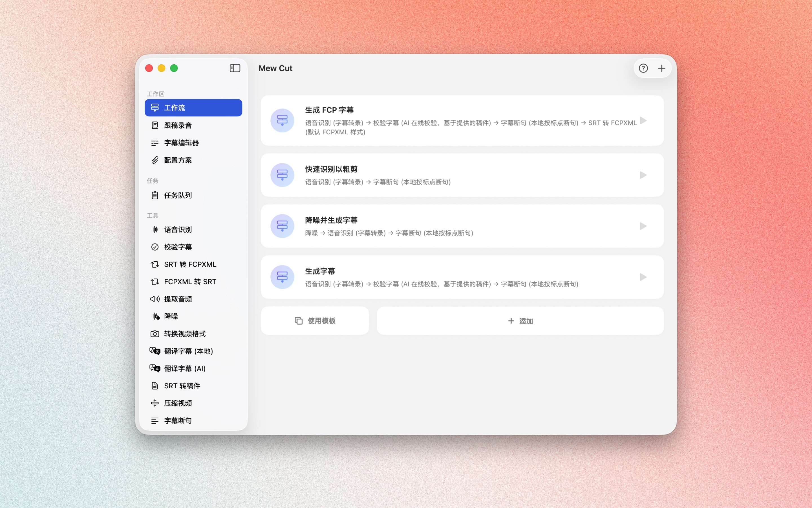Select the 语音识别 tool
Viewport: 812px width, 508px height.
click(x=193, y=229)
